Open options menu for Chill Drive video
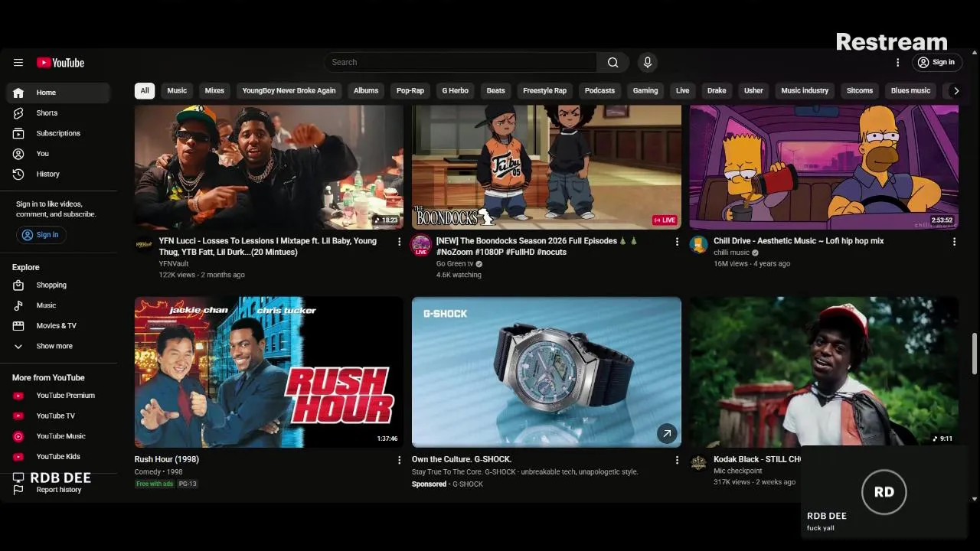980x551 pixels. coord(954,242)
